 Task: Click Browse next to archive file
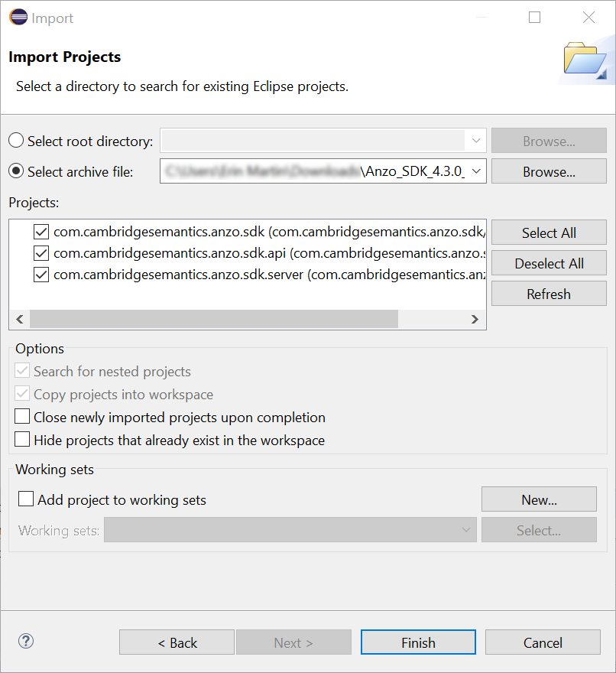549,171
